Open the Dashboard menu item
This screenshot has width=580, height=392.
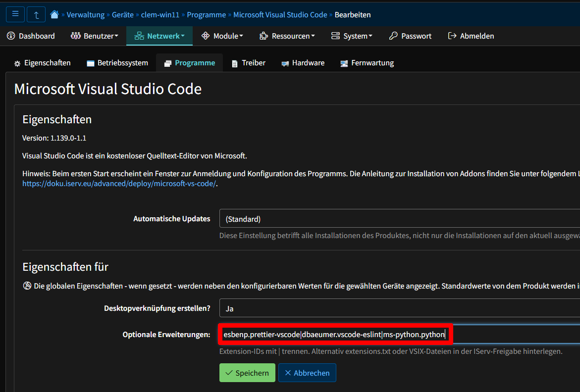pos(31,36)
